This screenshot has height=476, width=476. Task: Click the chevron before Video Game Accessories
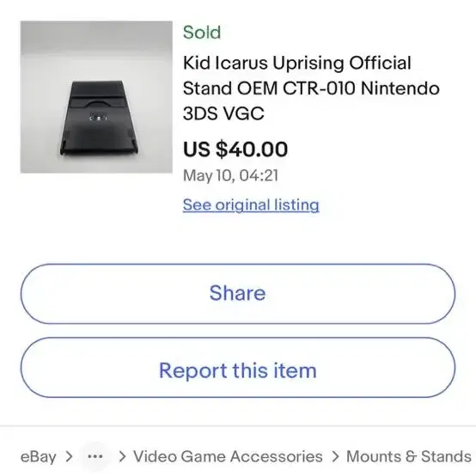pos(122,456)
